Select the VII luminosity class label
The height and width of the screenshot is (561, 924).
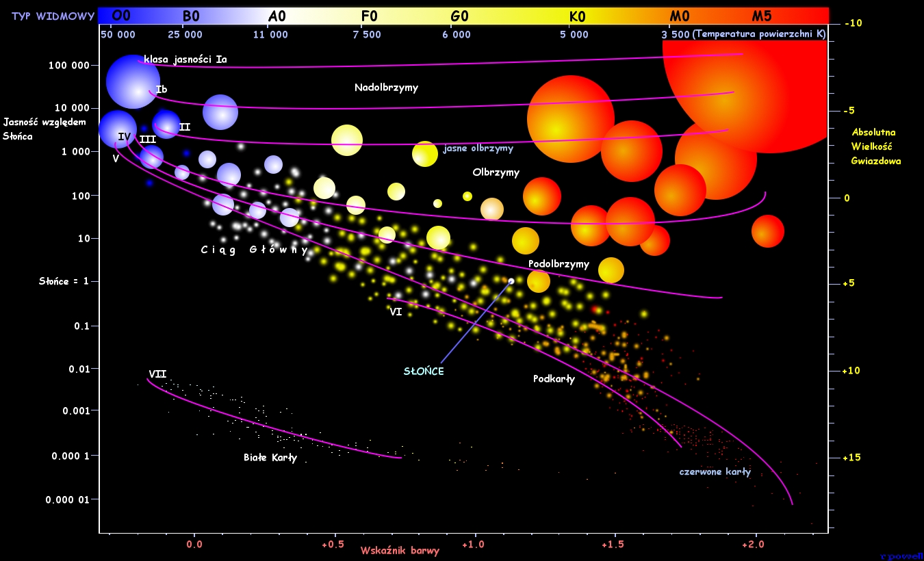coord(157,374)
